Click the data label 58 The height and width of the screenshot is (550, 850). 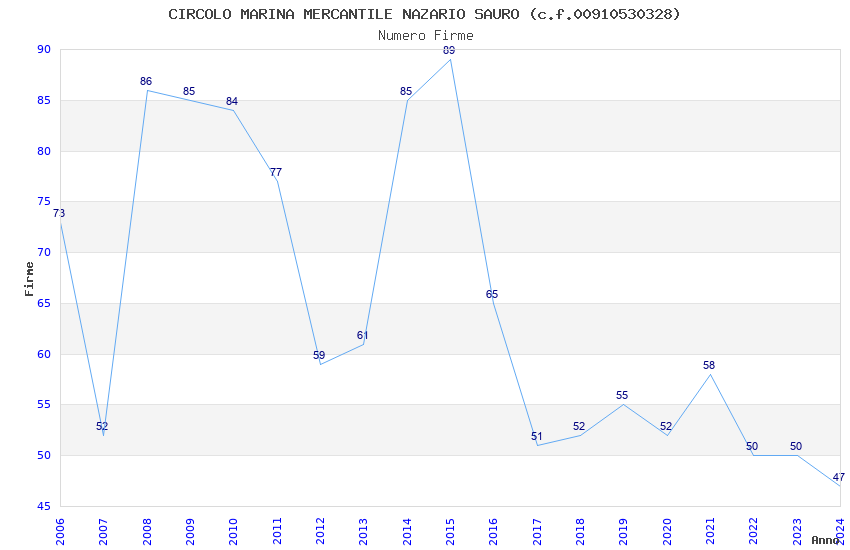pos(709,366)
